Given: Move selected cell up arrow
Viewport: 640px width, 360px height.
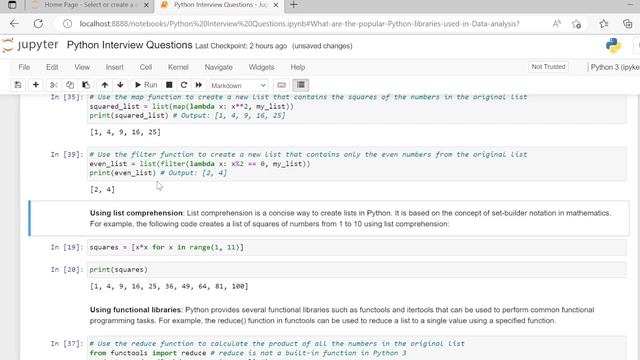Looking at the screenshot, I should point(105,85).
